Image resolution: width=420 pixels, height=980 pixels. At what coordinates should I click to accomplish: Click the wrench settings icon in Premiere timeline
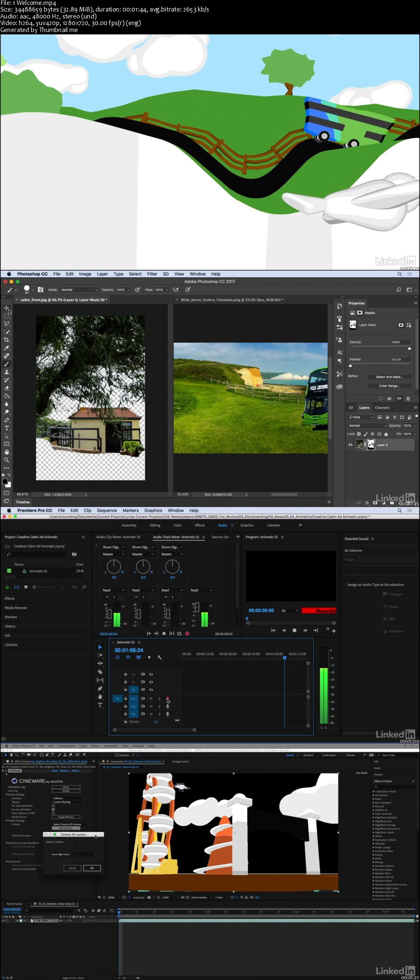(x=160, y=657)
